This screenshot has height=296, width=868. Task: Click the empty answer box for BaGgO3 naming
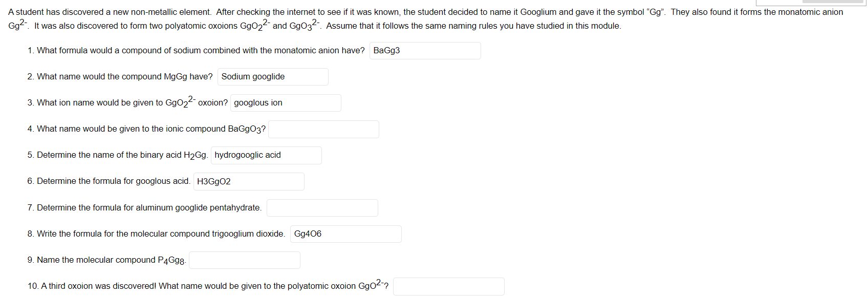pos(323,129)
